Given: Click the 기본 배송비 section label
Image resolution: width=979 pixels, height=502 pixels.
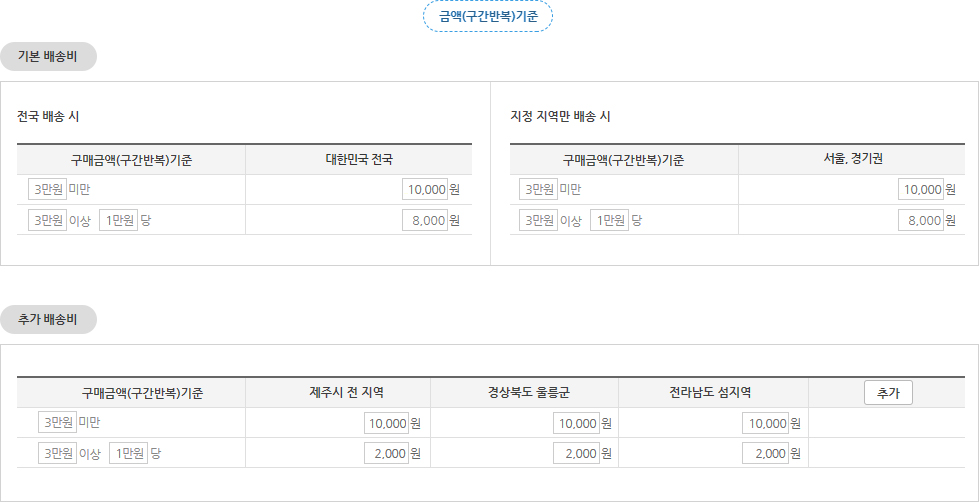Looking at the screenshot, I should [48, 57].
